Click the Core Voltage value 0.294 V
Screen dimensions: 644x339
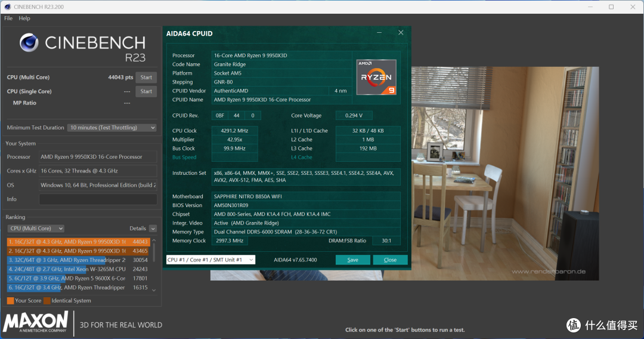(354, 115)
